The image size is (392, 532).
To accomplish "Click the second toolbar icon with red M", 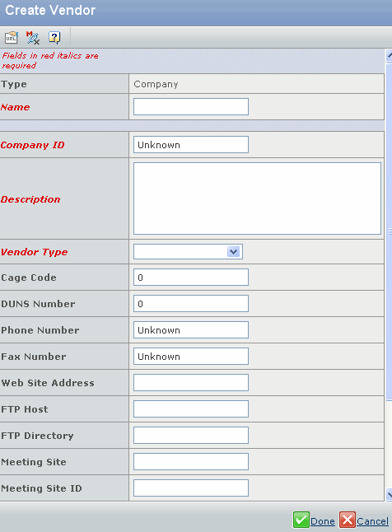I will 33,37.
